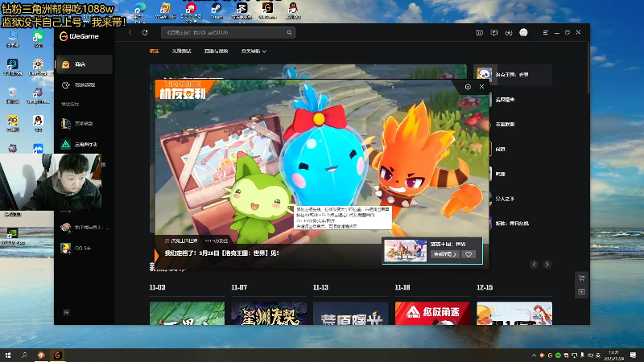The image size is (644, 362).
Task: Open the game card under 11-13
Action: coord(351,314)
